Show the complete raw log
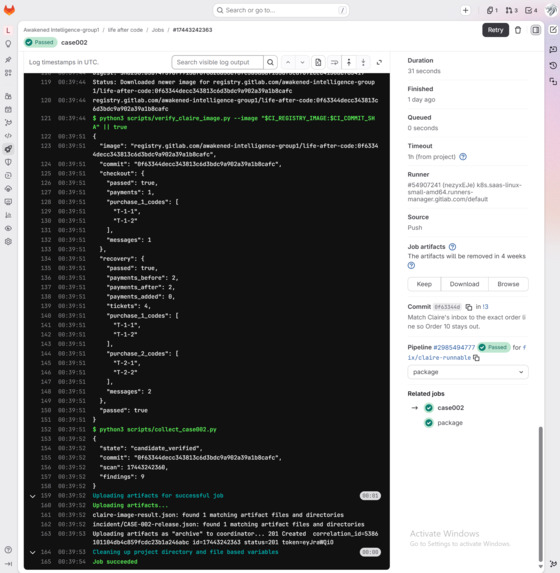560x573 pixels. coord(318,62)
